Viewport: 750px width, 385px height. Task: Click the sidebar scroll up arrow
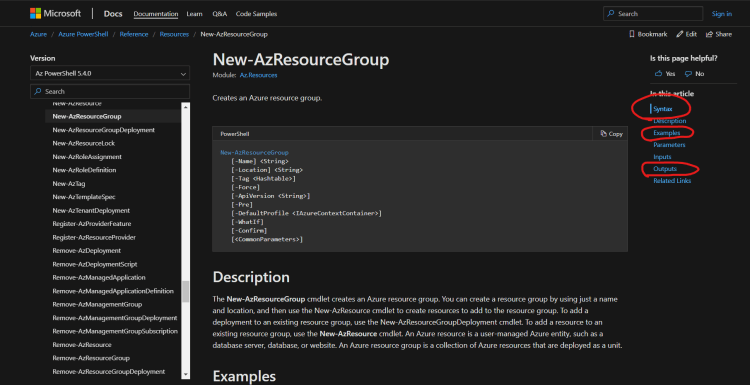(x=186, y=107)
